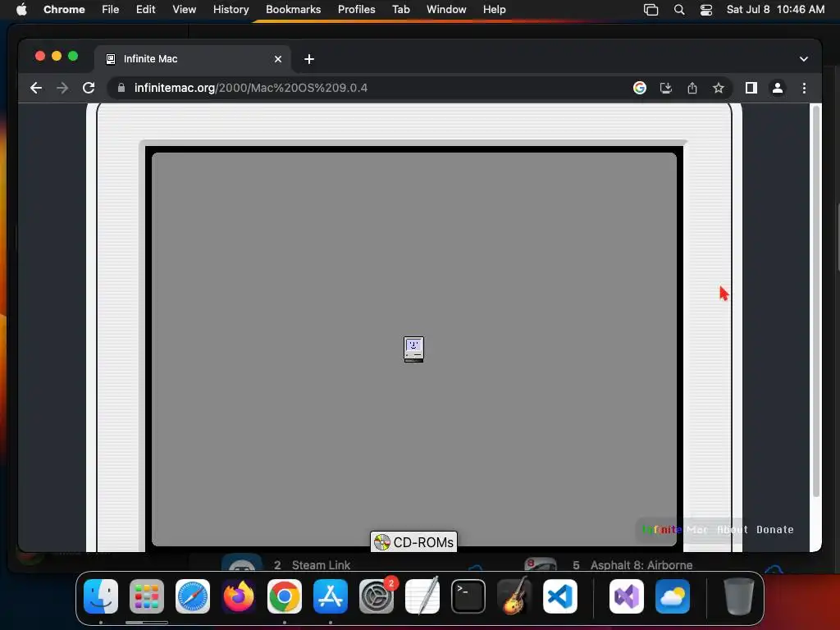The image size is (840, 630).
Task: Open the Chrome app menu
Action: click(x=64, y=10)
